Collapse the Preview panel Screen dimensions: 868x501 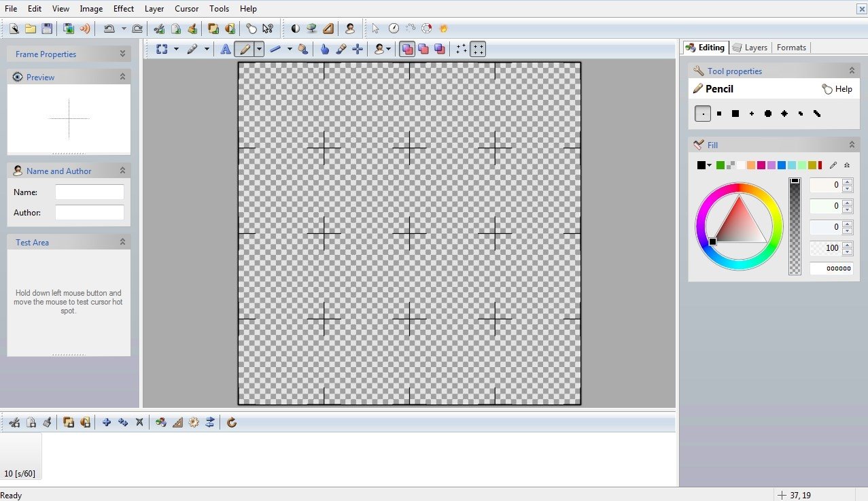(122, 77)
